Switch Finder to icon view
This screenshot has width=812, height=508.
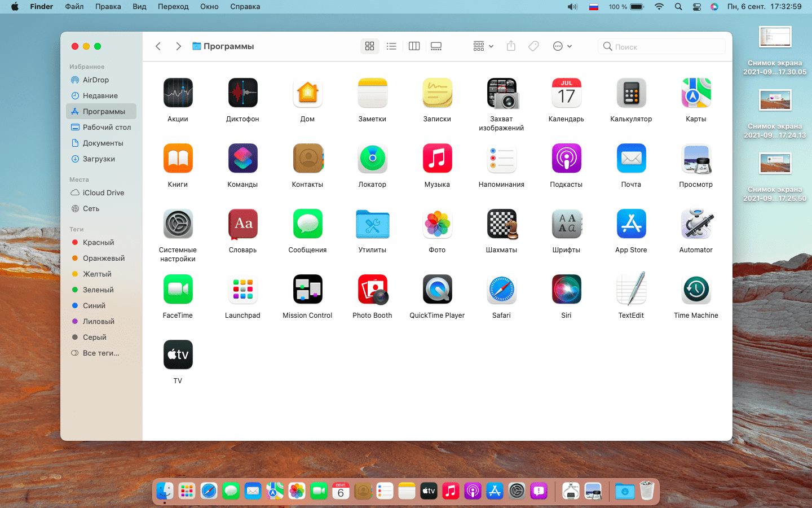(369, 46)
